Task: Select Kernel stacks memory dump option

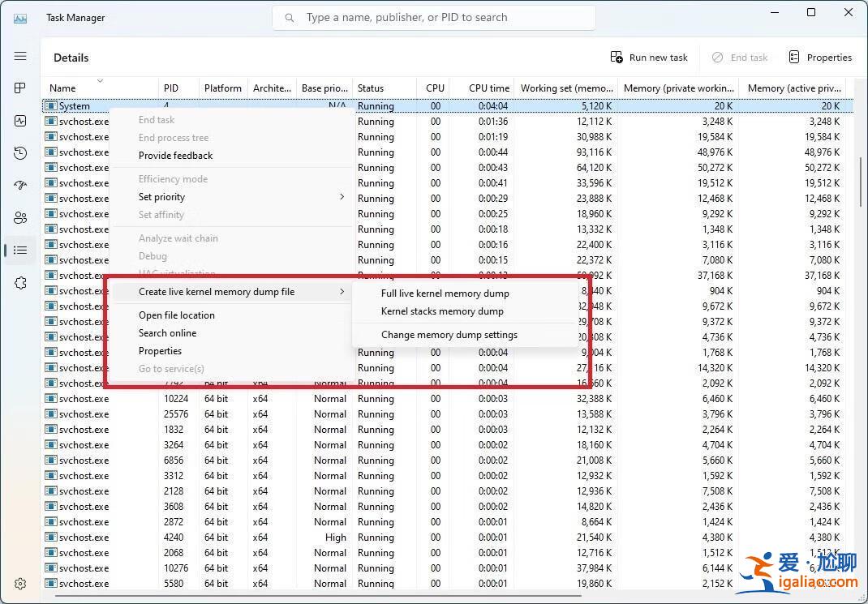Action: [x=442, y=311]
